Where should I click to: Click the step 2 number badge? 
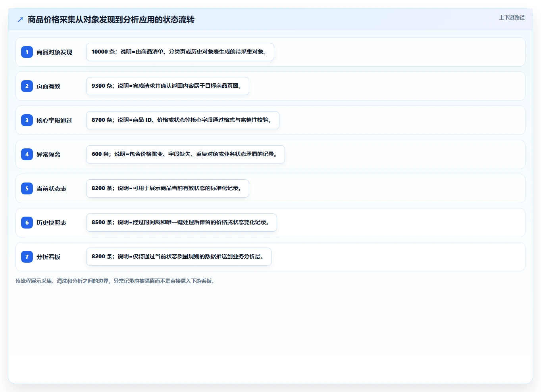click(x=27, y=86)
